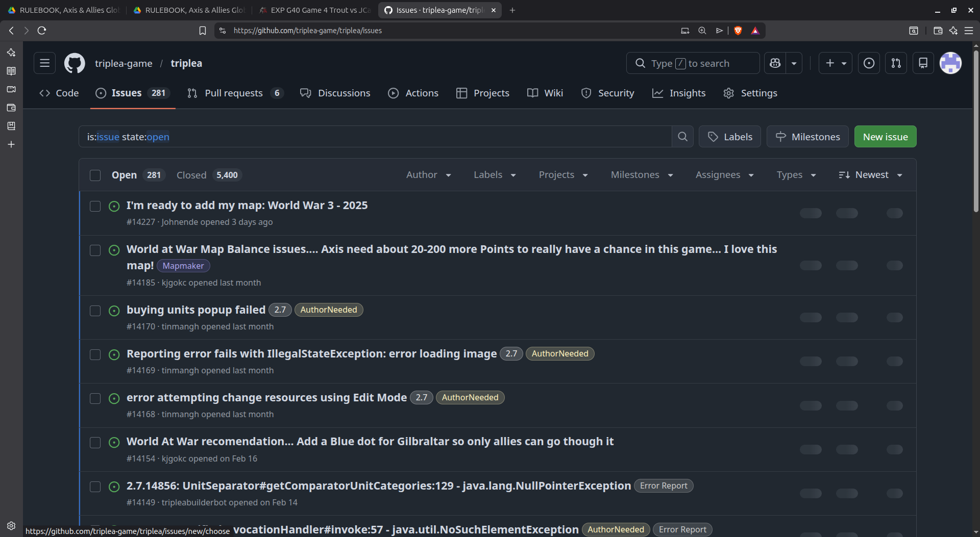The image size is (980, 537).
Task: Select the checkbox for issue #14227
Action: (95, 206)
